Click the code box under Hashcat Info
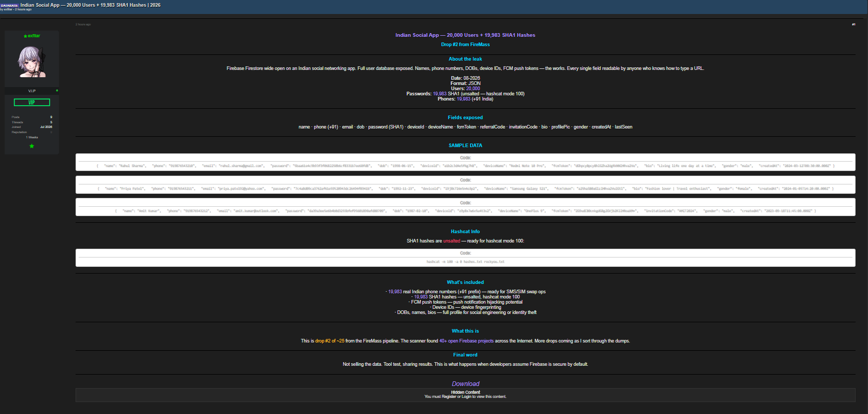Image resolution: width=868 pixels, height=414 pixels. click(x=465, y=258)
